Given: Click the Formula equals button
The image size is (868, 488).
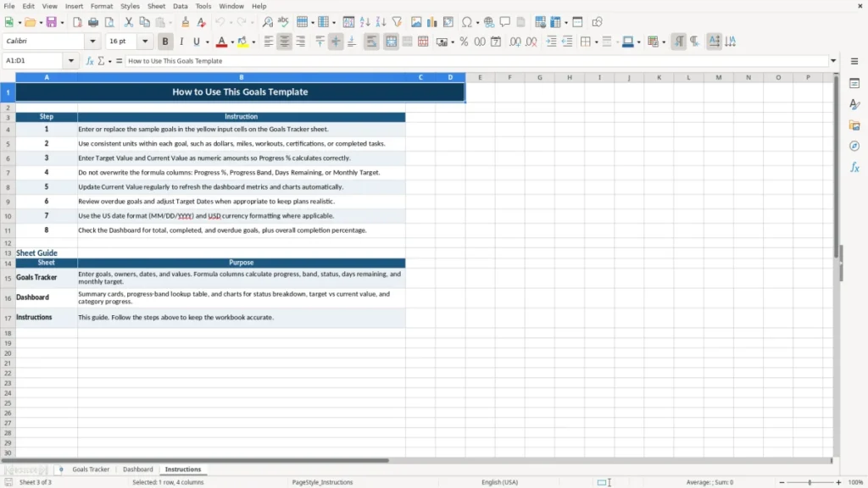Looking at the screenshot, I should click(x=119, y=61).
